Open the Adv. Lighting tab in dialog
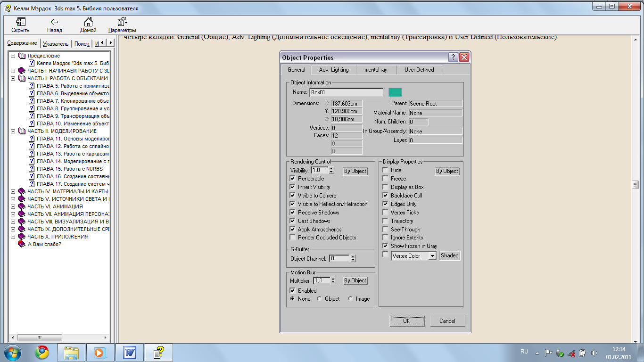644x362 pixels. [x=334, y=70]
